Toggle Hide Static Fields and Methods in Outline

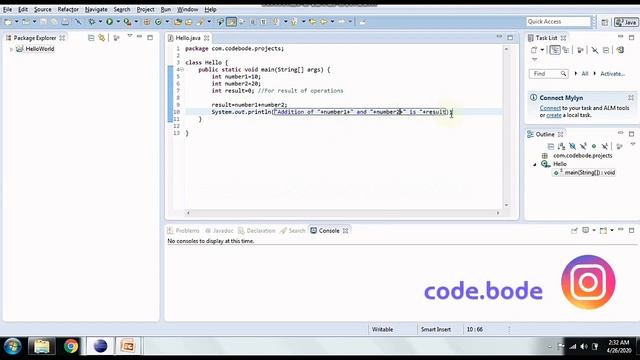click(x=583, y=146)
